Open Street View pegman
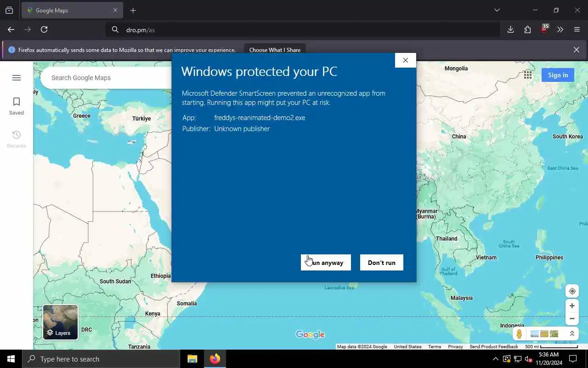This screenshot has width=588, height=368. pos(519,334)
